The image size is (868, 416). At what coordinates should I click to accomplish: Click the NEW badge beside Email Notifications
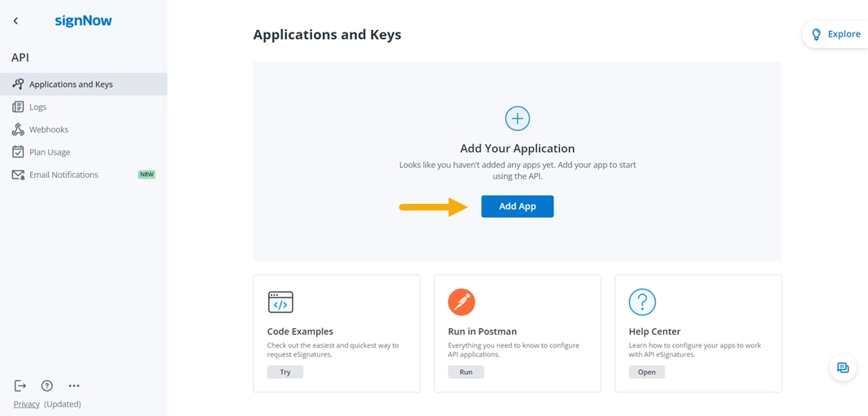[146, 175]
